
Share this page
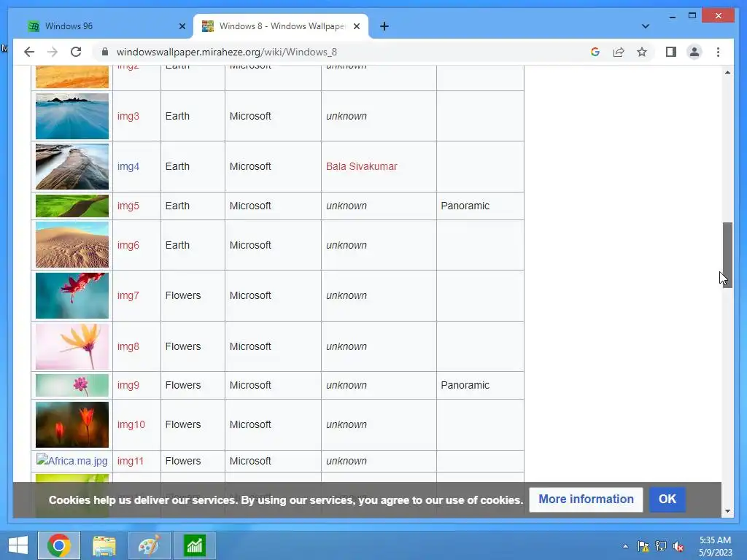point(619,52)
